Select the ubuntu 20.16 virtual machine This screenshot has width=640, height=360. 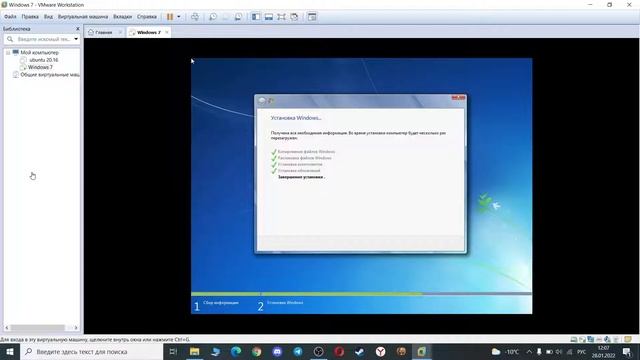pyautogui.click(x=44, y=60)
